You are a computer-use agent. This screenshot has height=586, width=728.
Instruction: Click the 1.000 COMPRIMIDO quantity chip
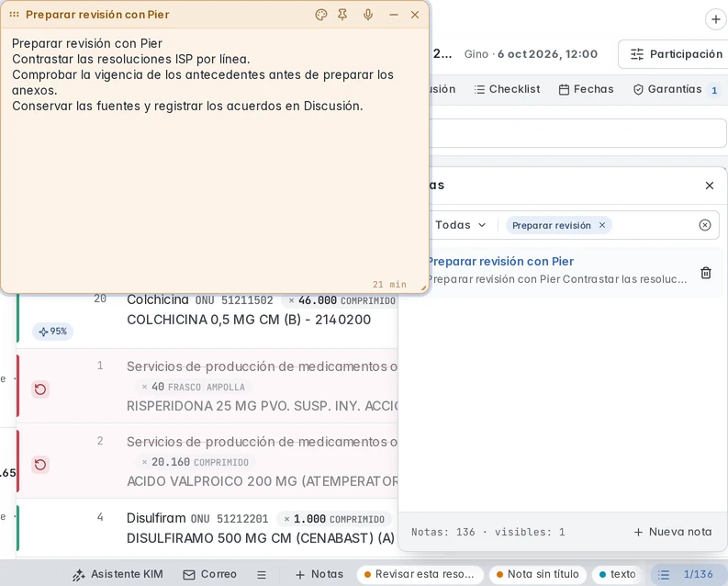335,519
